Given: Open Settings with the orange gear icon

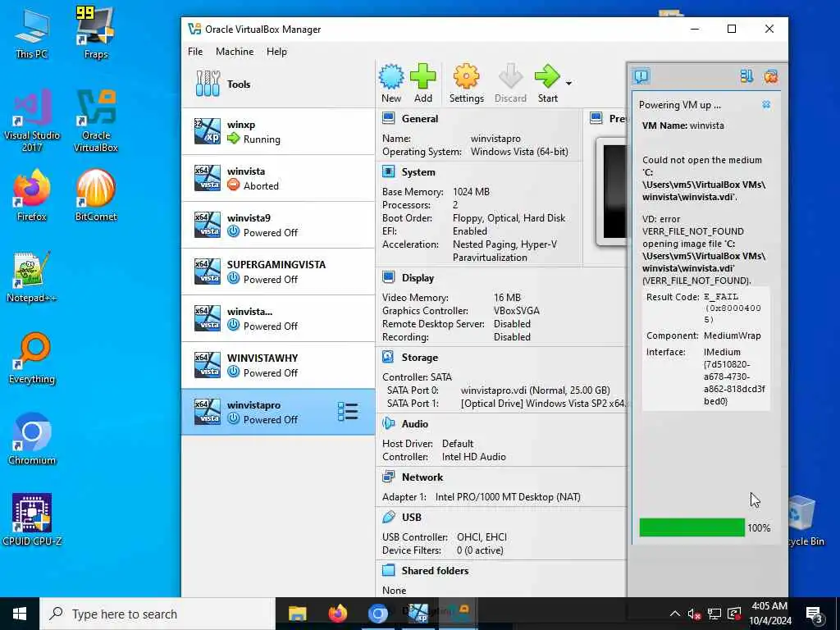Looking at the screenshot, I should click(x=466, y=77).
